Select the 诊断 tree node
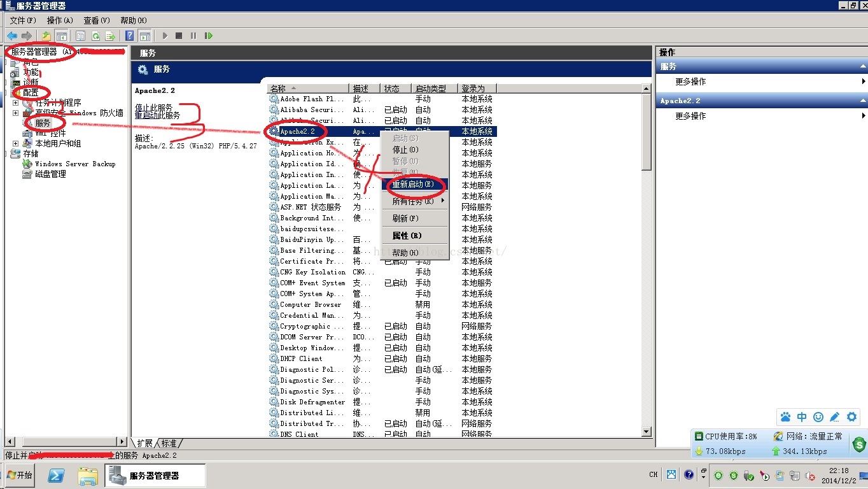This screenshot has height=489, width=868. click(31, 82)
